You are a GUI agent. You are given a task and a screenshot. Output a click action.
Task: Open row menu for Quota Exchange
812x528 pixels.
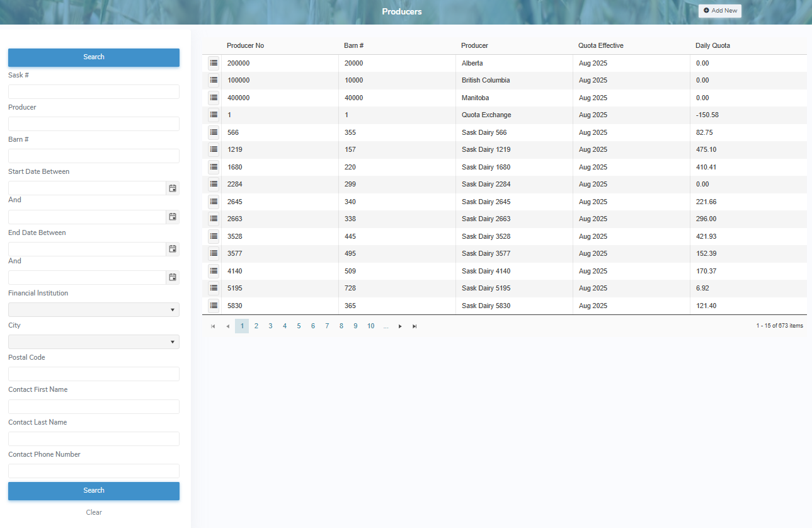(214, 115)
